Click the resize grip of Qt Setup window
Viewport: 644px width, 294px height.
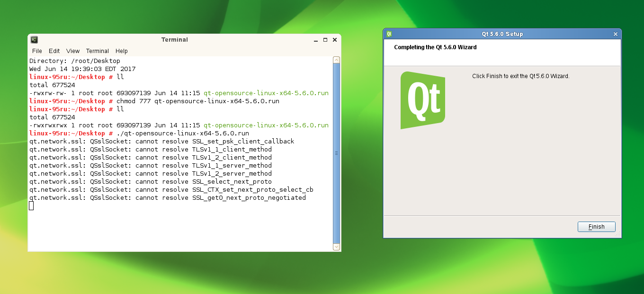[x=617, y=234]
